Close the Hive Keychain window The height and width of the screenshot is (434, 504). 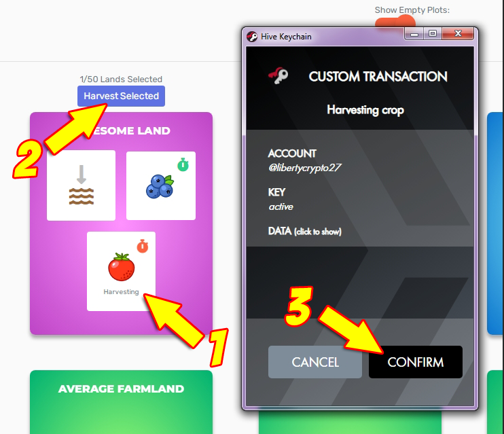click(458, 33)
